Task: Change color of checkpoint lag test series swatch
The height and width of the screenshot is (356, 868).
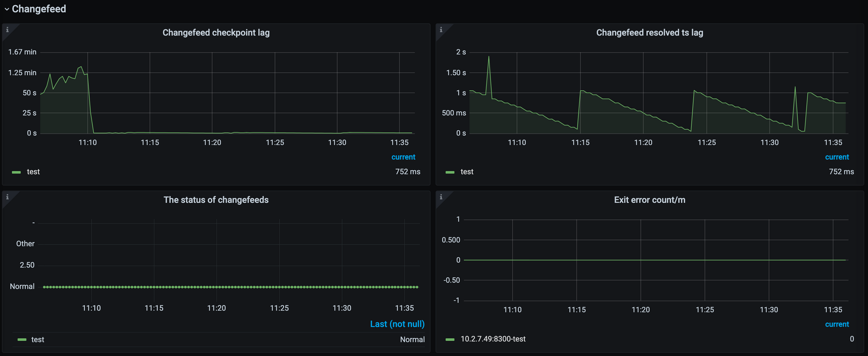Action: [16, 172]
